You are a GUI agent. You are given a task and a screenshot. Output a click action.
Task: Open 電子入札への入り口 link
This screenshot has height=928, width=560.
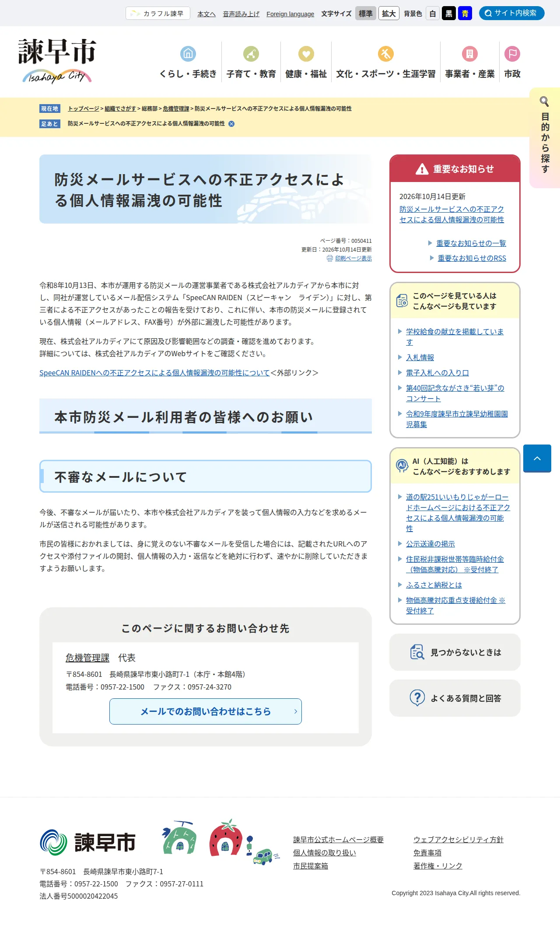(437, 373)
